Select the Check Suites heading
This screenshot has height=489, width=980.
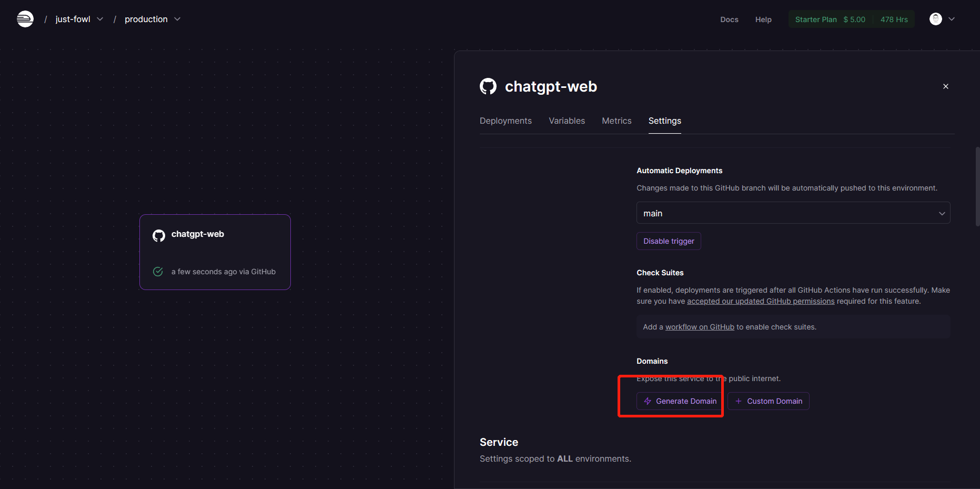pos(660,273)
